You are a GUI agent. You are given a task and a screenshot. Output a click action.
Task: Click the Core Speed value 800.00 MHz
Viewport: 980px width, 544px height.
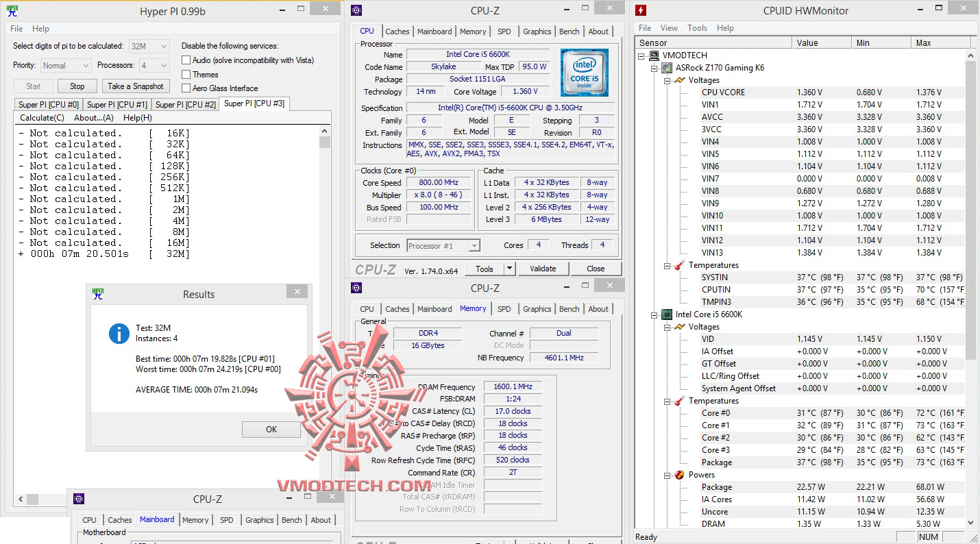(439, 182)
